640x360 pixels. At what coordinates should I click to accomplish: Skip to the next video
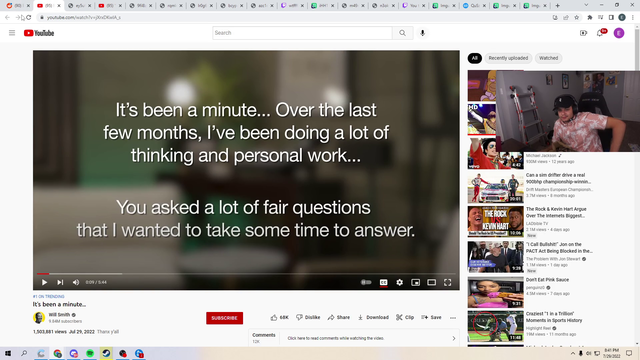tap(60, 282)
